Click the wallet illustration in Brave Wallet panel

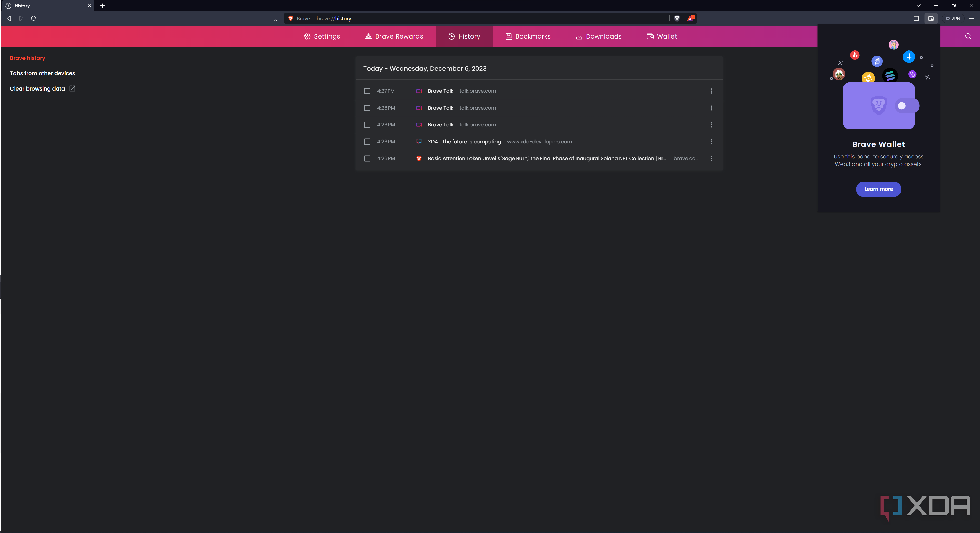[880, 105]
